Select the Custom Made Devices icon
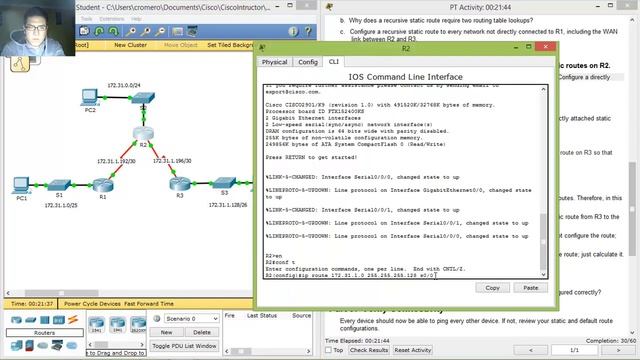The image size is (640, 360). (x=57, y=346)
